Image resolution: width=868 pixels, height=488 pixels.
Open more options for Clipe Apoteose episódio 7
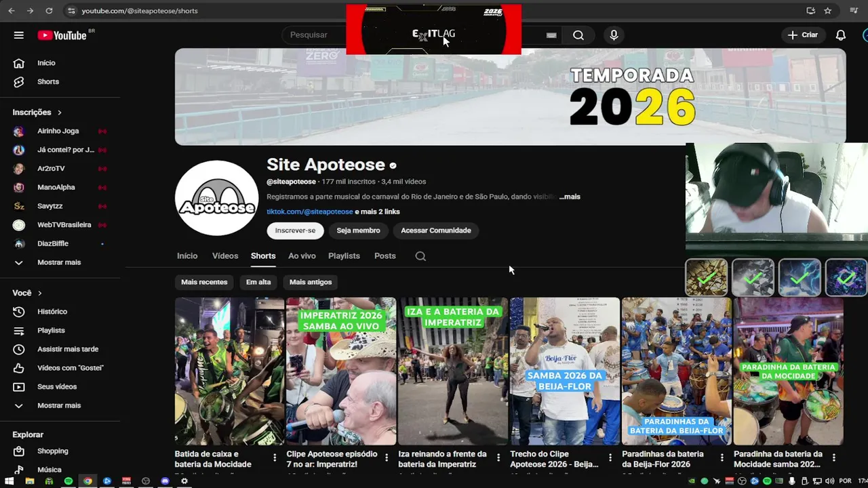tap(387, 457)
